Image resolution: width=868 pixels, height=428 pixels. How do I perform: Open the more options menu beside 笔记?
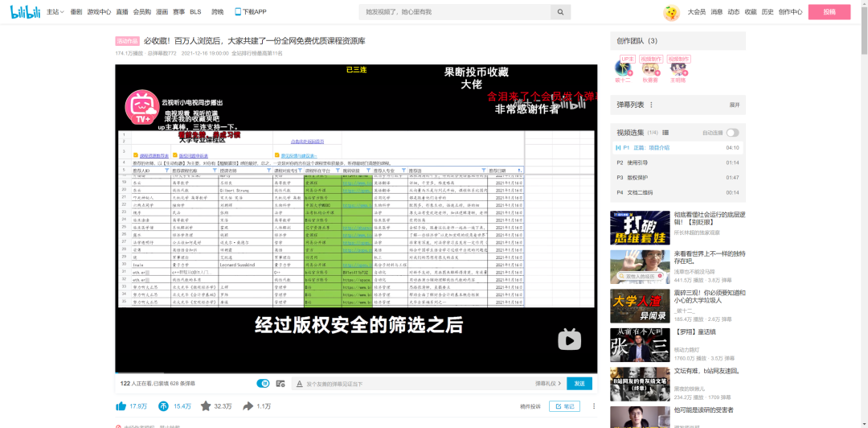coord(594,406)
